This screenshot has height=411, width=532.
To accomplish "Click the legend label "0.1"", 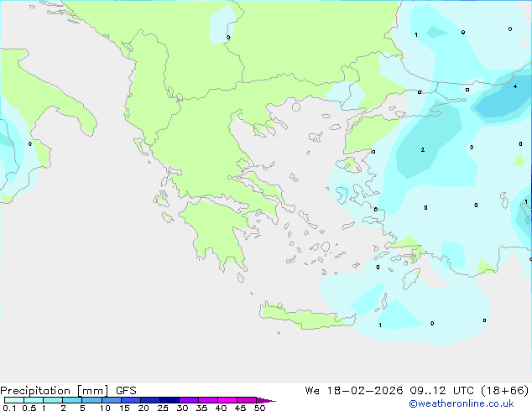I will [9, 408].
